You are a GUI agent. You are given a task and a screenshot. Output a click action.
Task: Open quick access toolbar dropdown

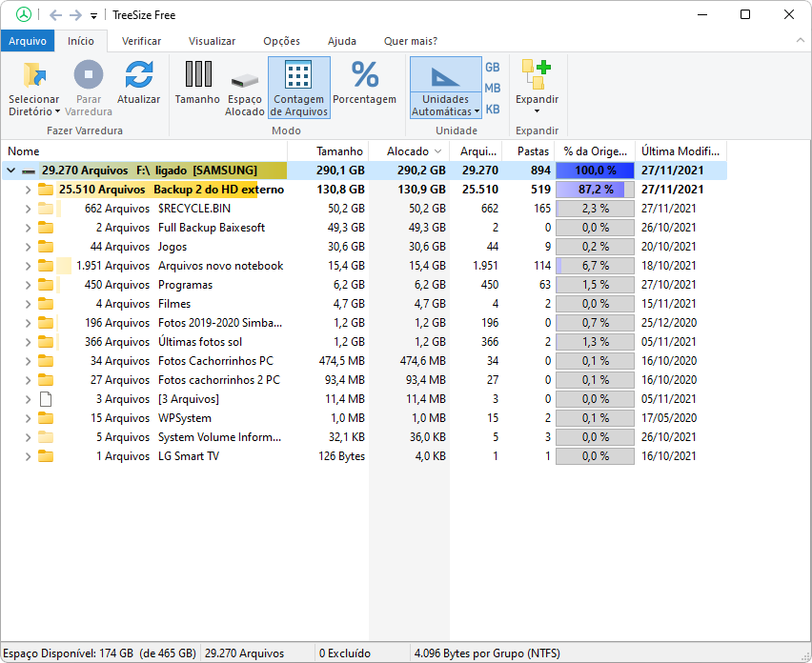pyautogui.click(x=93, y=16)
